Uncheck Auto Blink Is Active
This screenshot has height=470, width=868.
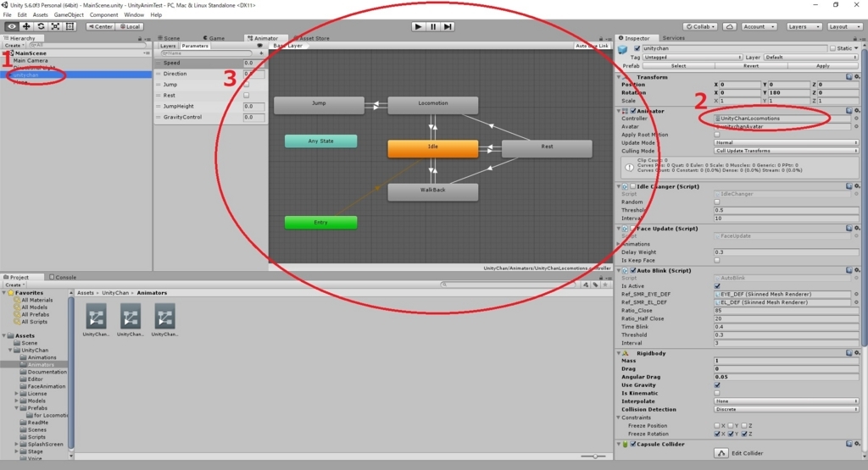(717, 286)
